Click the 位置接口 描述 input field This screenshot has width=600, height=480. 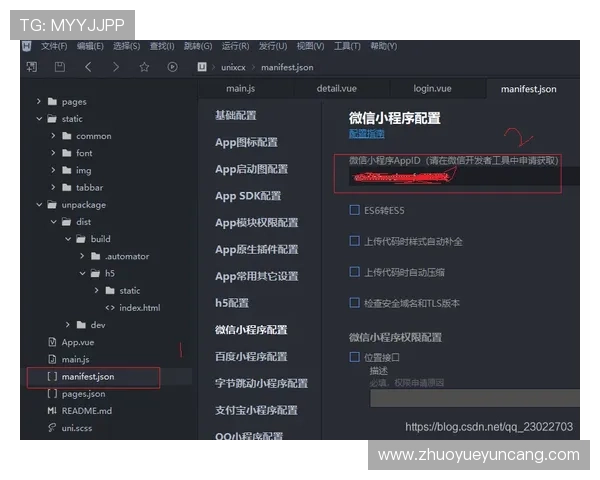[x=474, y=398]
